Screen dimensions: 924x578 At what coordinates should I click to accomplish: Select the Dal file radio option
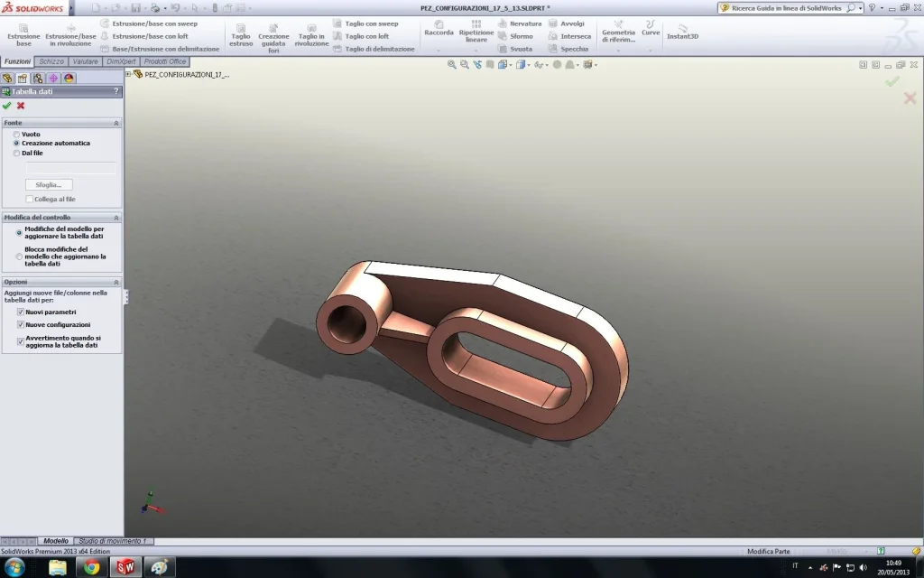[16, 154]
